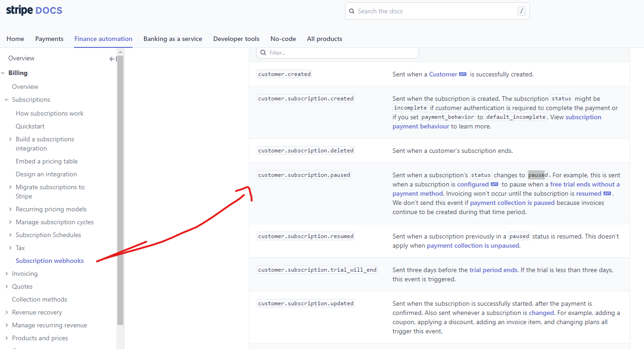Click the API badge next to configured
Viewport: 644px width, 349px height.
pyautogui.click(x=494, y=184)
